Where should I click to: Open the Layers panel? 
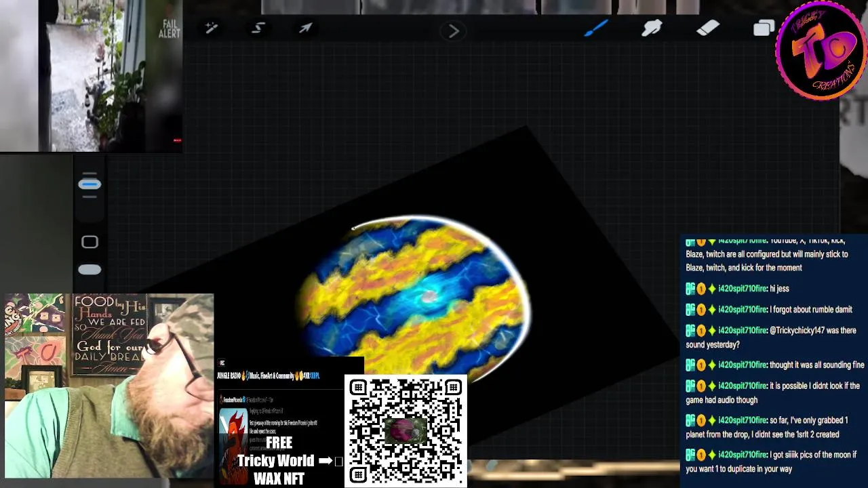pyautogui.click(x=764, y=28)
